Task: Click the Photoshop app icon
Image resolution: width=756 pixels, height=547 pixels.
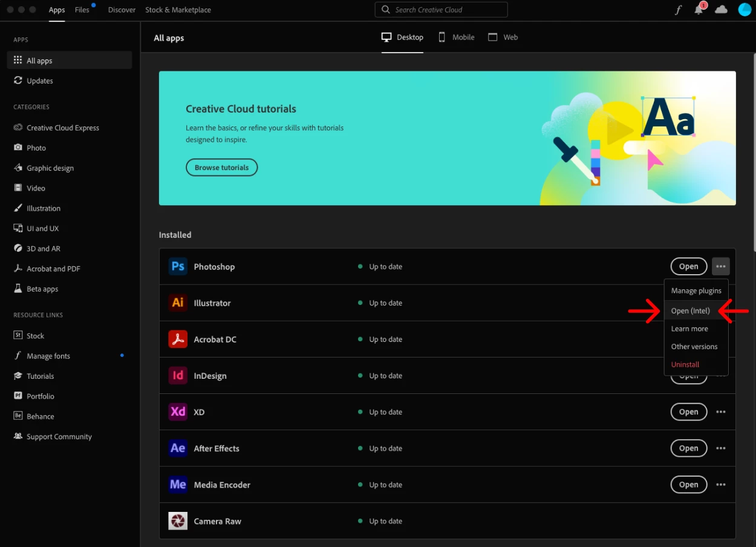Action: [178, 266]
